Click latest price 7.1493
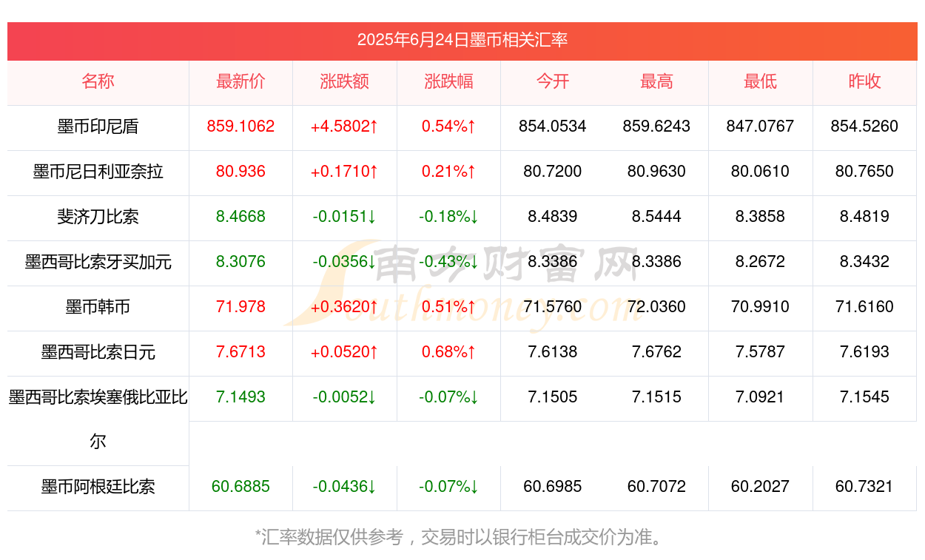 click(x=240, y=397)
